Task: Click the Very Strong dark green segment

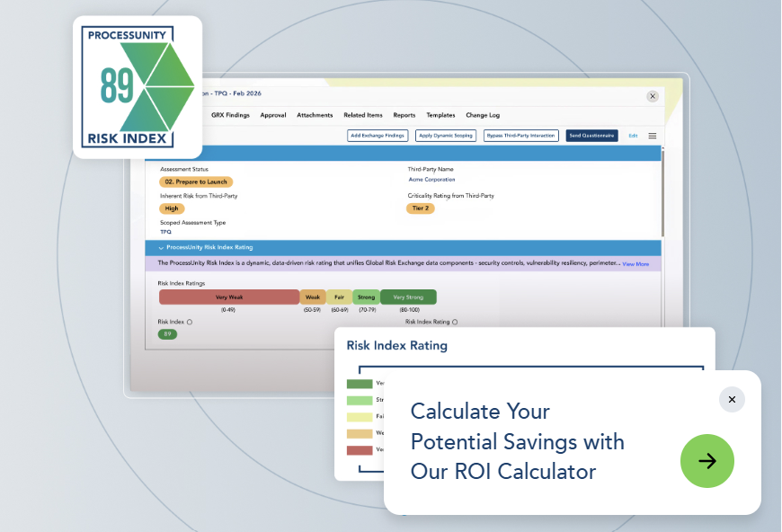Action: pos(408,297)
